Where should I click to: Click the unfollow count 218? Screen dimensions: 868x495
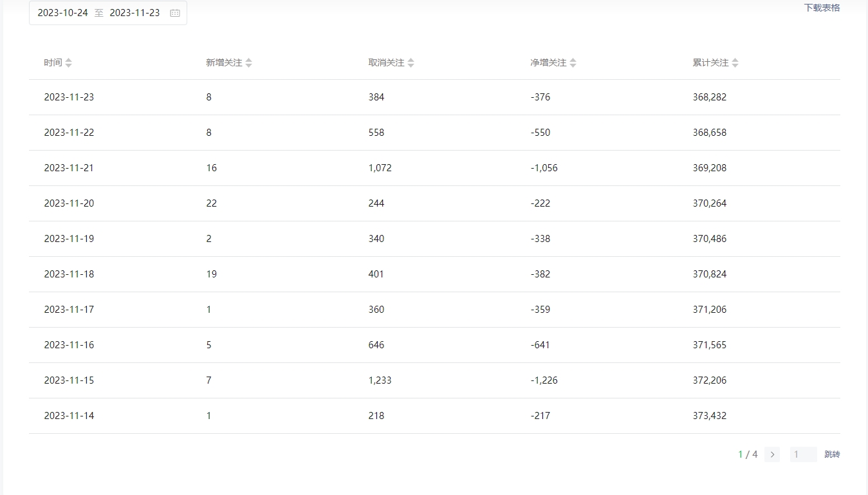click(x=376, y=416)
